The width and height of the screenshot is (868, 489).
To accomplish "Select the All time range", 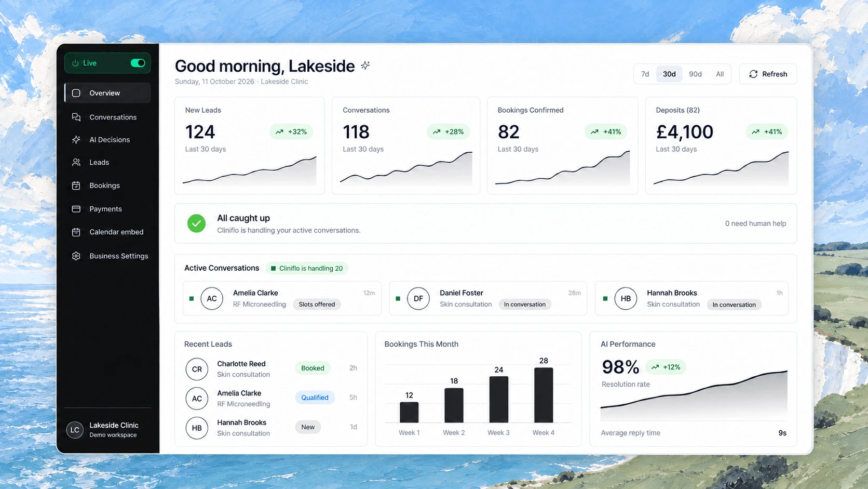I will coord(720,74).
